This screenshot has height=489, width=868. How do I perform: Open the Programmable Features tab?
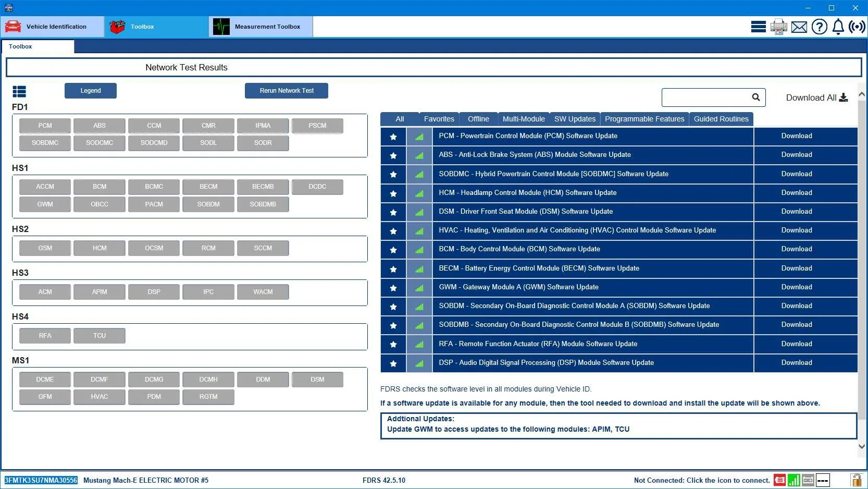(644, 119)
